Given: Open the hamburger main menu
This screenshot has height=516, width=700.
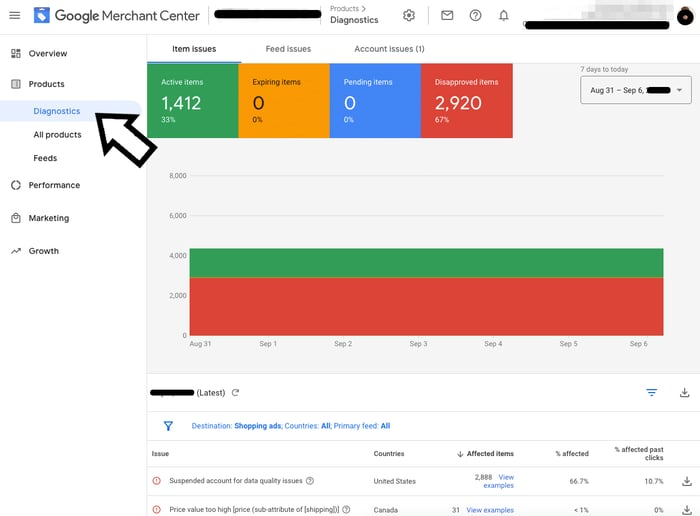Looking at the screenshot, I should [x=15, y=16].
